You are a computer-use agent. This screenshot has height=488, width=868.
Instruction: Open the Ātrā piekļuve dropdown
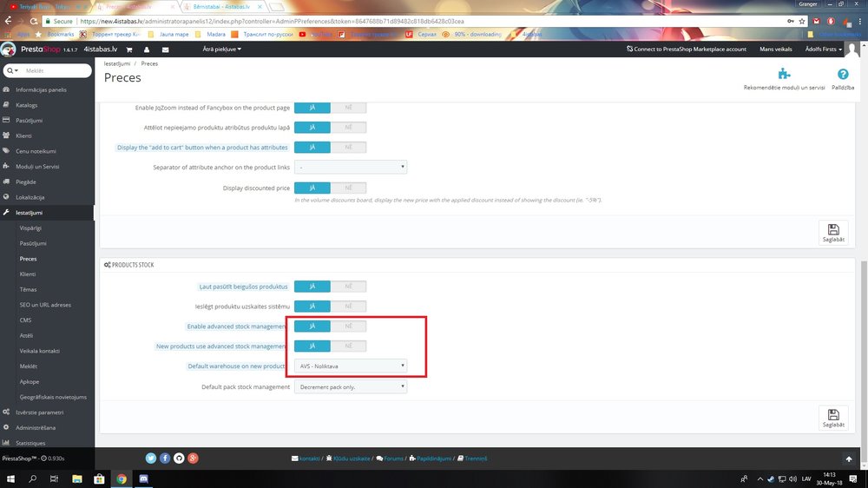pos(221,49)
